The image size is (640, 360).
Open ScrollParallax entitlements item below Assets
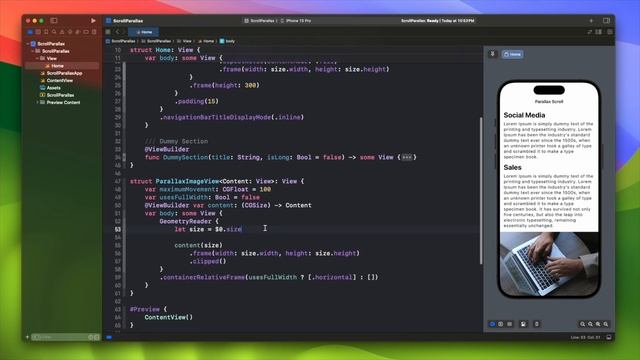point(60,95)
